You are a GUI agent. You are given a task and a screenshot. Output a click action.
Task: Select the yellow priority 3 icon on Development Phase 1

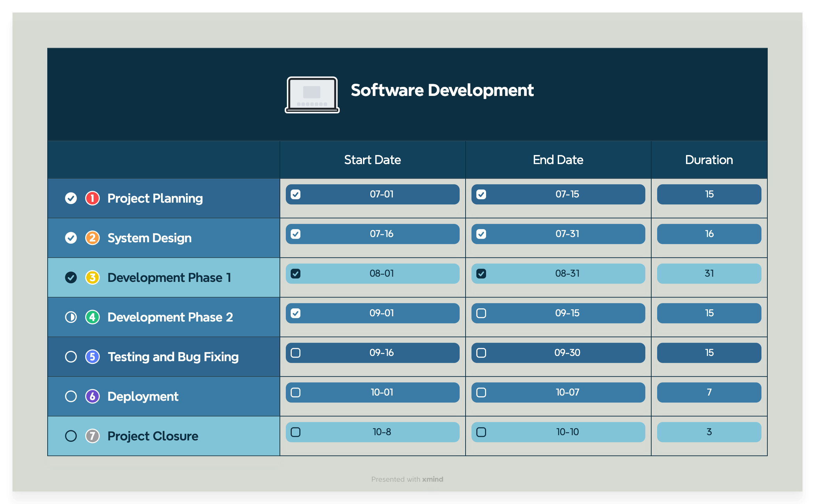pos(92,277)
